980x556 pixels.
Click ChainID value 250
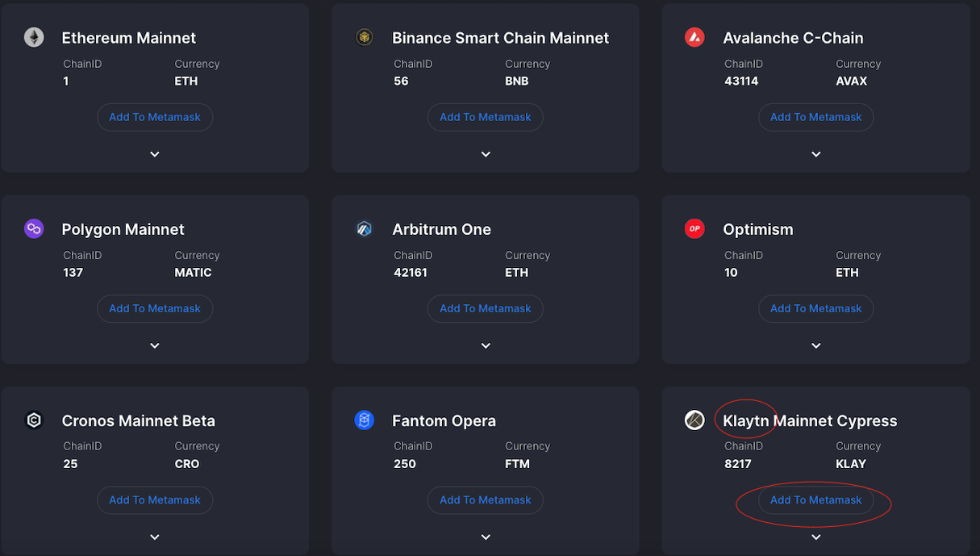(x=405, y=463)
